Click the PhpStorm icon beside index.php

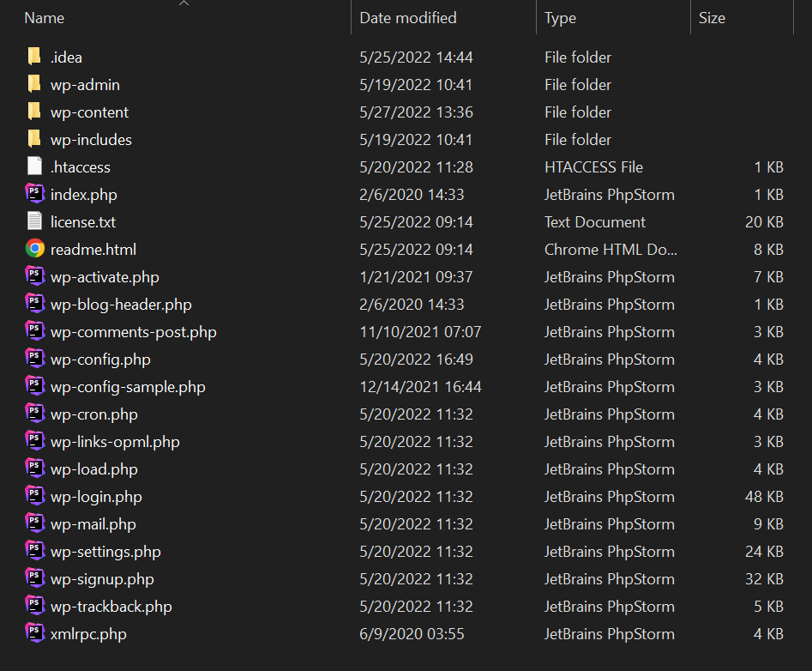click(x=34, y=195)
